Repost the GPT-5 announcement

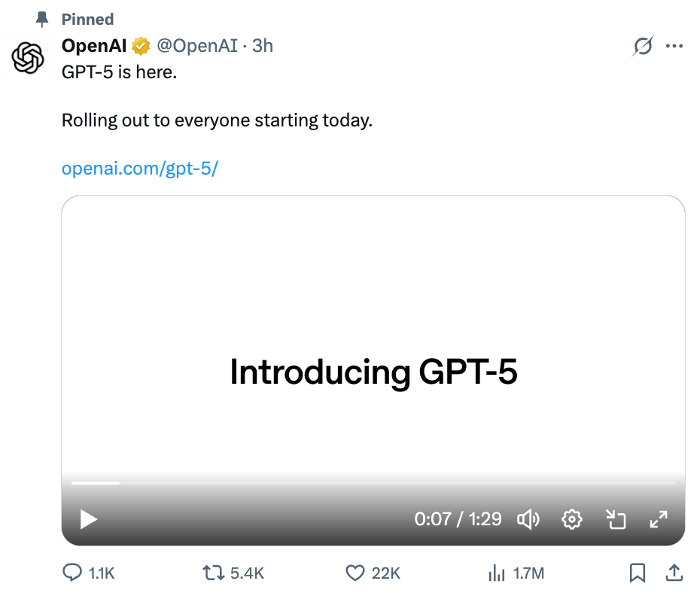click(x=214, y=573)
